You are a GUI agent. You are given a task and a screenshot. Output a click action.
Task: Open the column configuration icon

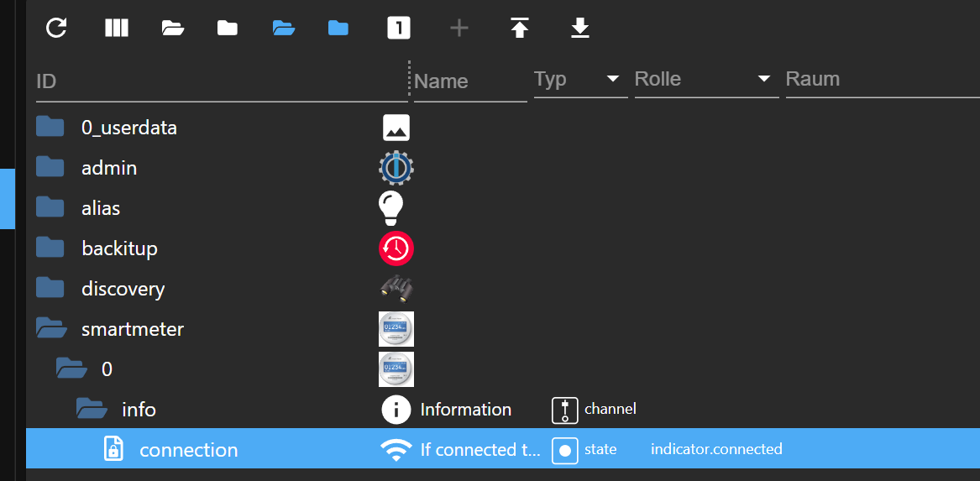tap(116, 28)
